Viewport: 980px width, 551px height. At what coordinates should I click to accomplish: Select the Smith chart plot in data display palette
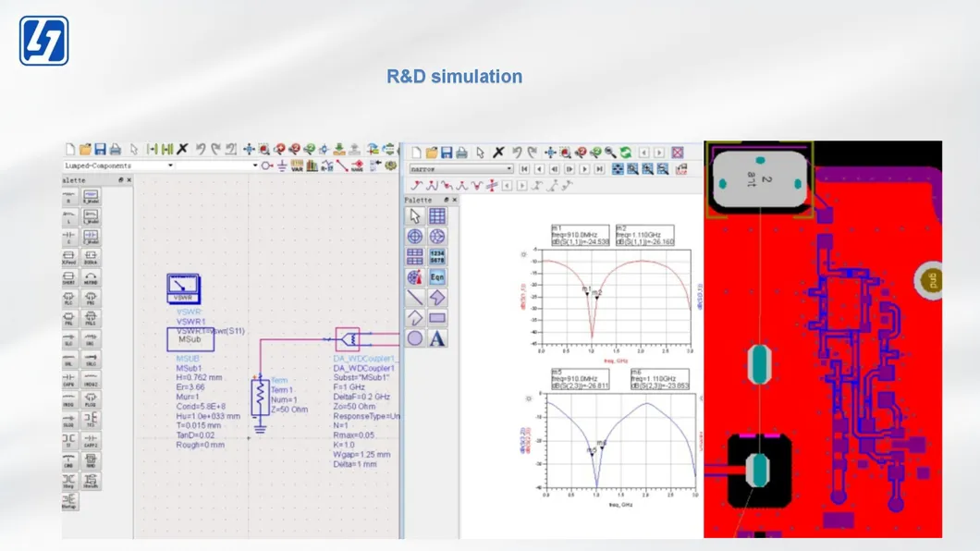click(437, 237)
